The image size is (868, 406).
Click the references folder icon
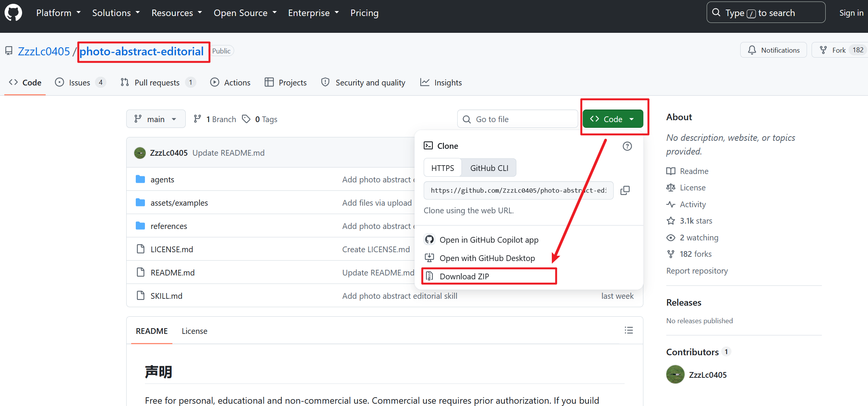(140, 226)
